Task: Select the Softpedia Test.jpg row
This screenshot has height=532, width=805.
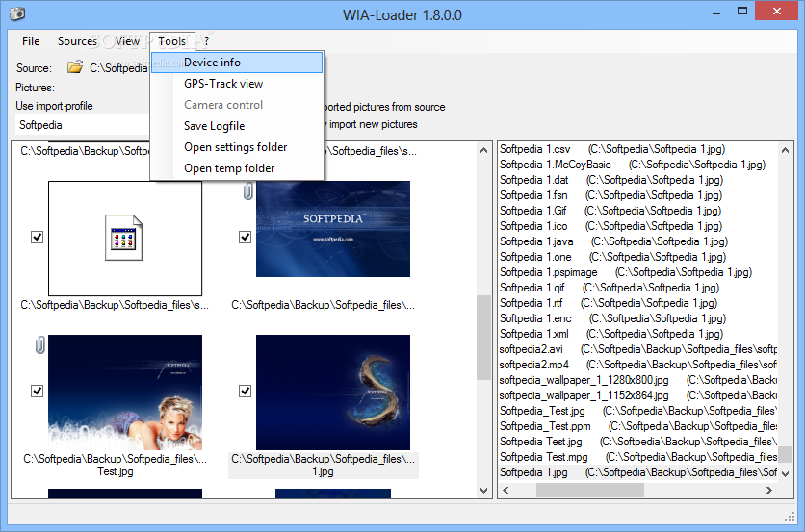Action: click(x=638, y=442)
